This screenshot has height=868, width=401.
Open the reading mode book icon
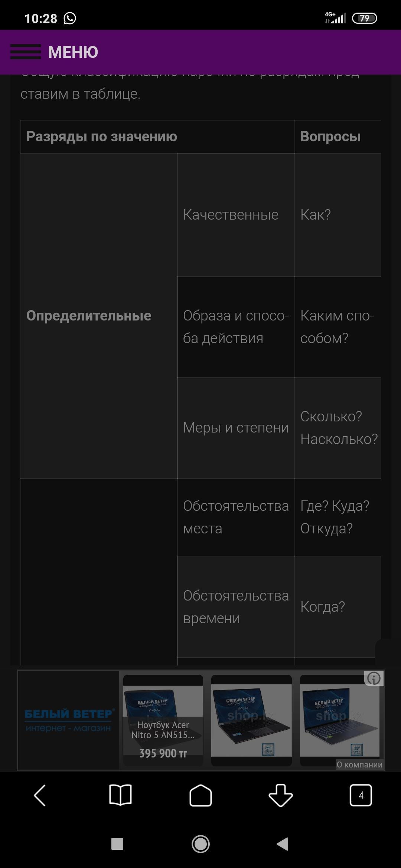click(120, 795)
